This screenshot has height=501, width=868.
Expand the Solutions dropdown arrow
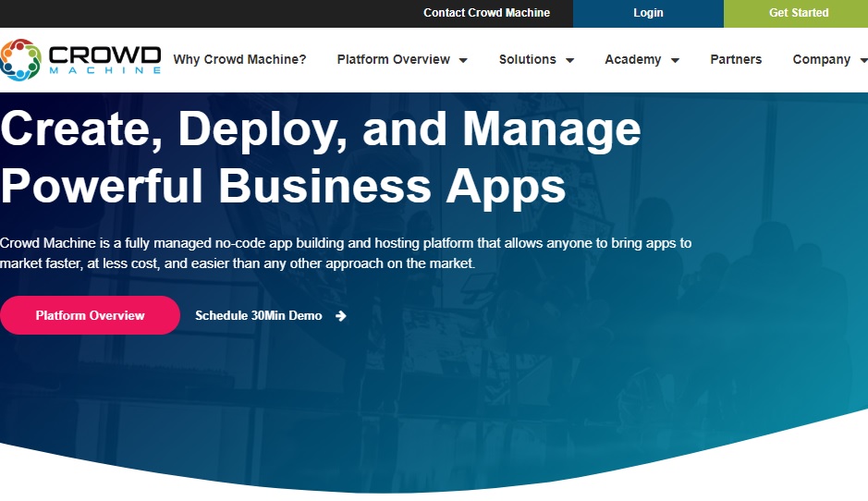[569, 60]
